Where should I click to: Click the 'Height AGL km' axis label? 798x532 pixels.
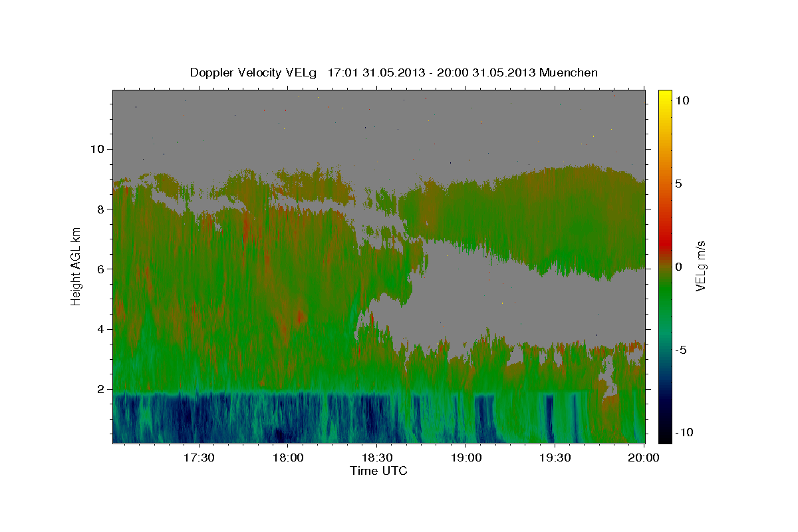[76, 266]
